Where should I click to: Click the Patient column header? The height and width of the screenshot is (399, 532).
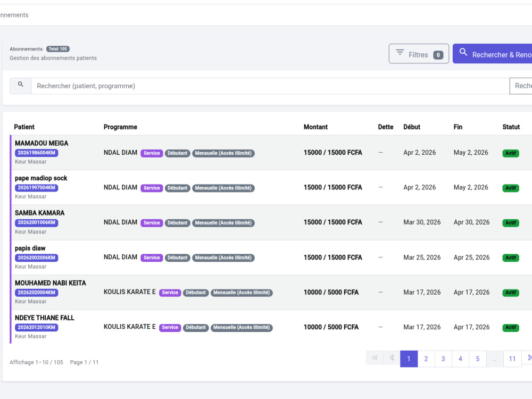pyautogui.click(x=24, y=127)
